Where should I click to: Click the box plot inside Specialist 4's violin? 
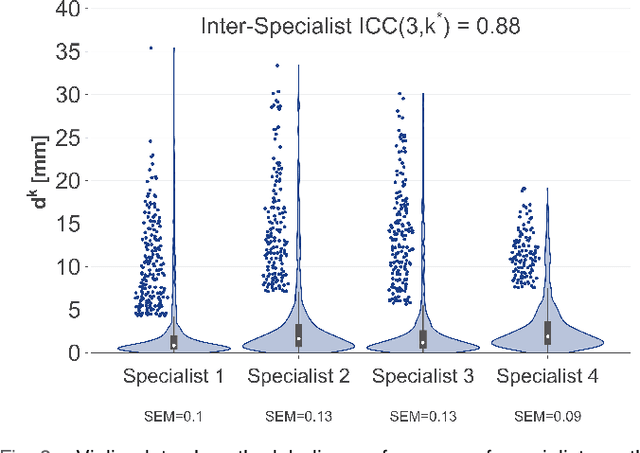547,332
